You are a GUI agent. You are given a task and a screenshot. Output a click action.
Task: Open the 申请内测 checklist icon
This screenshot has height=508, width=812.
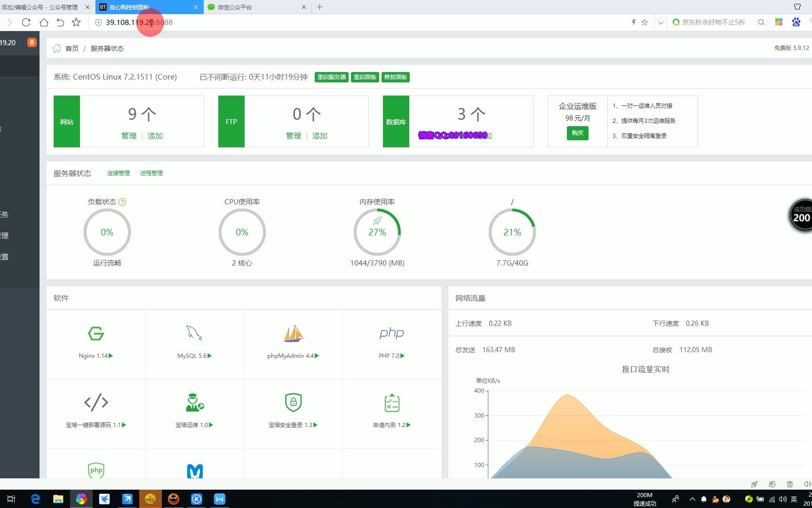tap(392, 403)
